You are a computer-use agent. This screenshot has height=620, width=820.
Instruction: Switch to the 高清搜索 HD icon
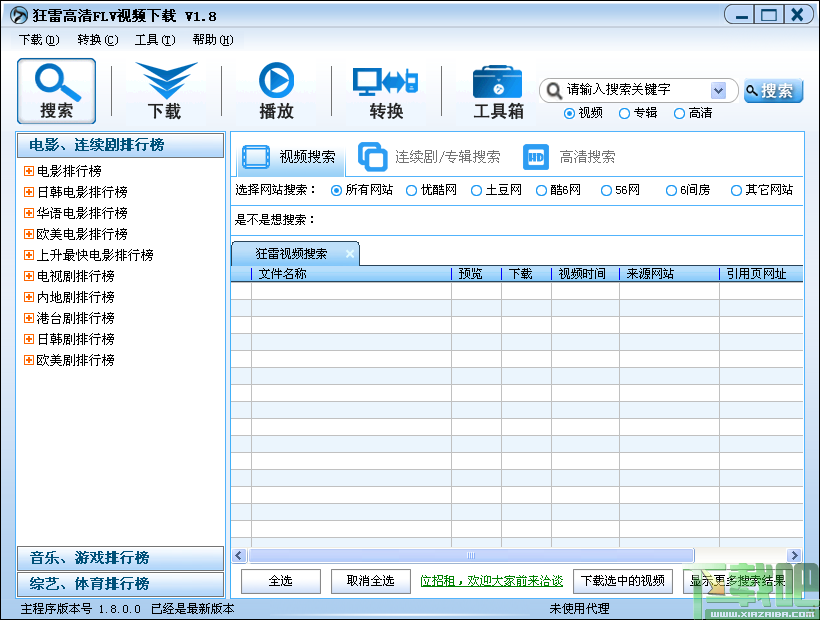pyautogui.click(x=536, y=157)
